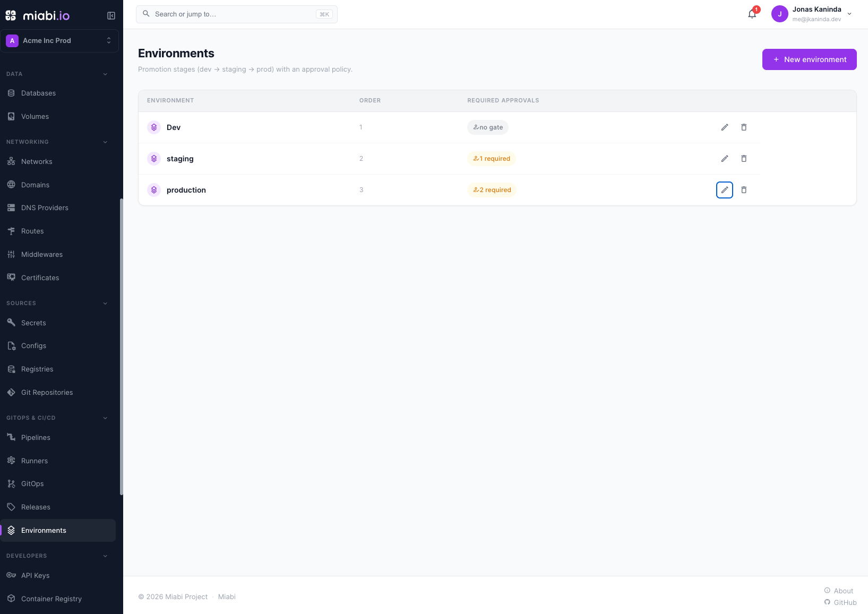Open Runners page
This screenshot has height=614, width=868.
[x=58, y=461]
